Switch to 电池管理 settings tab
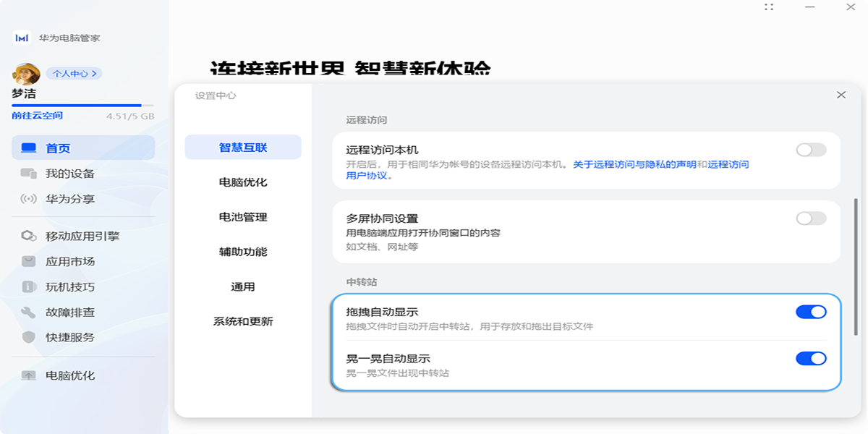The image size is (868, 434). pyautogui.click(x=243, y=217)
